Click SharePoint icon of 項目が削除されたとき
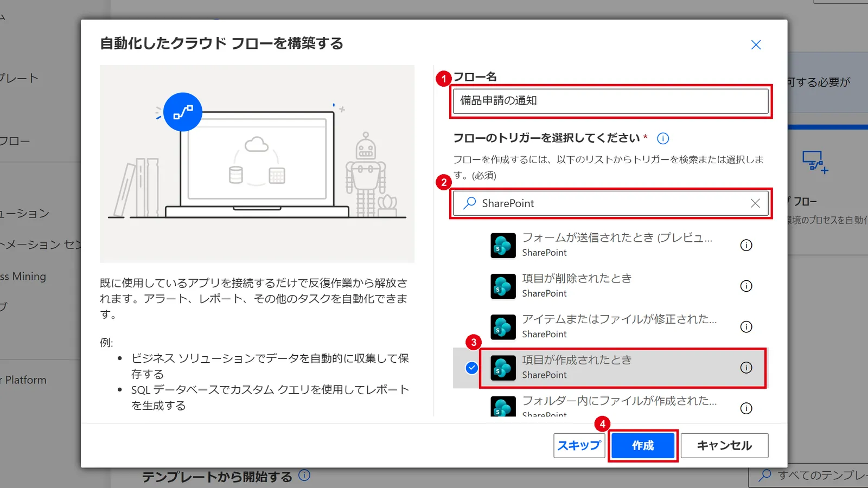 pos(503,286)
